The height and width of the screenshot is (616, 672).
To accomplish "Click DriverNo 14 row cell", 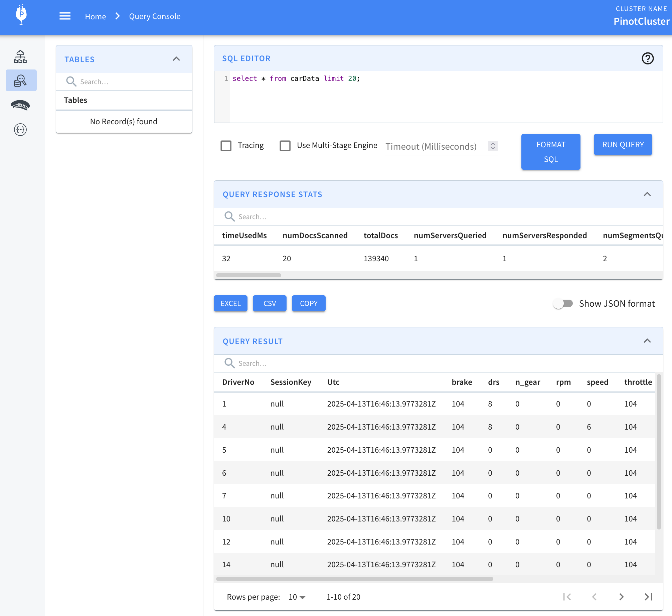I will coord(226,565).
